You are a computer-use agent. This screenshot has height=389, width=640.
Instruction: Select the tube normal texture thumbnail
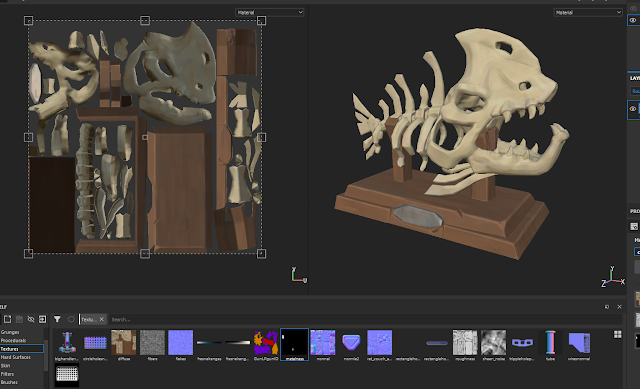(x=550, y=342)
